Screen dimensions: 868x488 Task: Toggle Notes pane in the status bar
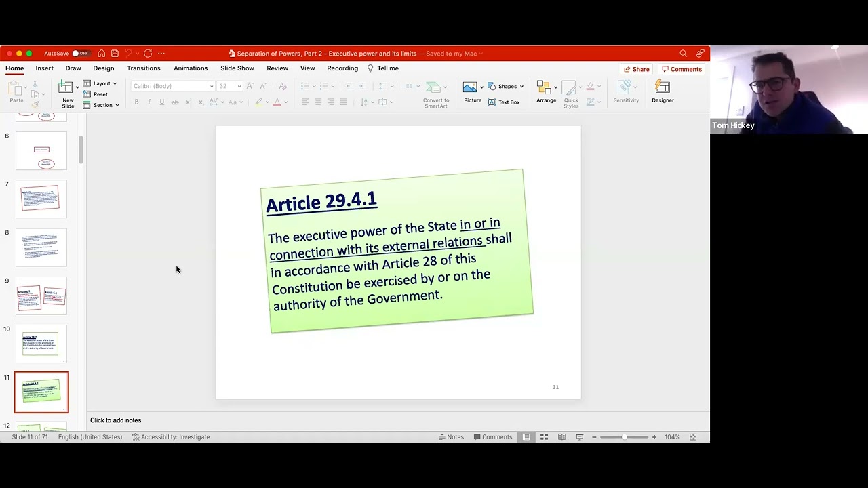click(x=451, y=437)
